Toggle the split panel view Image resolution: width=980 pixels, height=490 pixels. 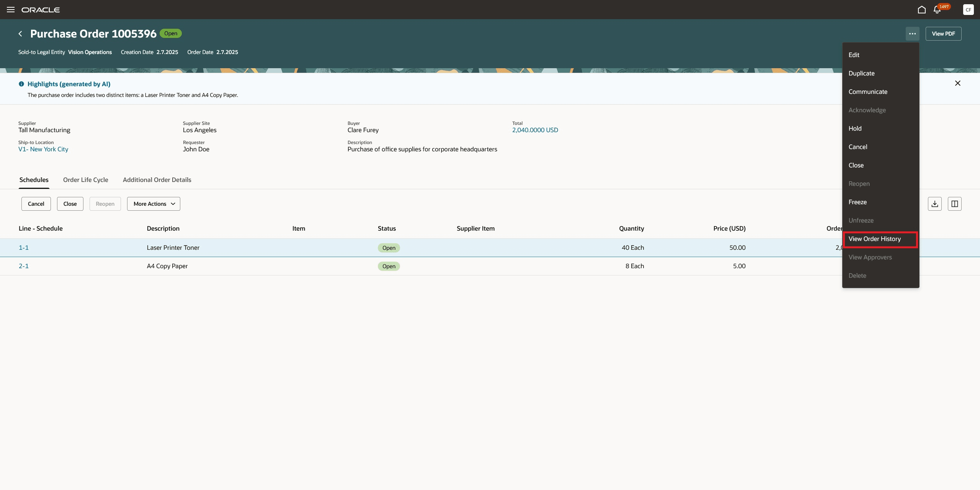(954, 203)
